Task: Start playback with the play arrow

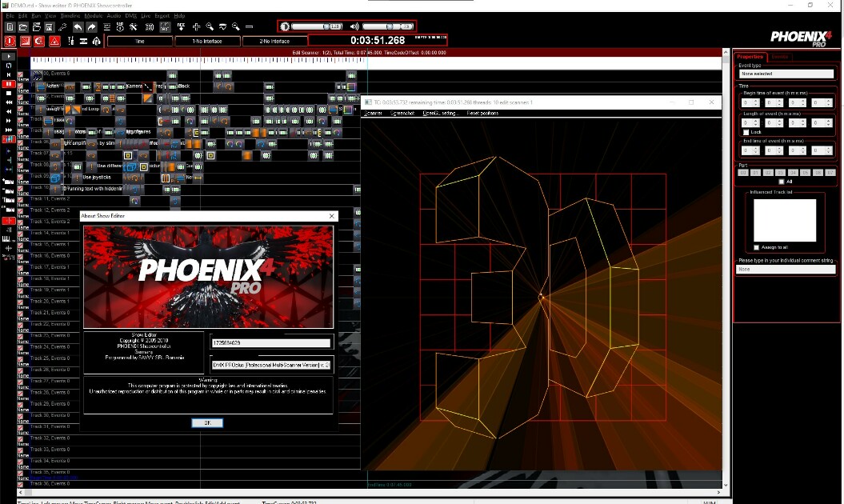Action: 9,57
